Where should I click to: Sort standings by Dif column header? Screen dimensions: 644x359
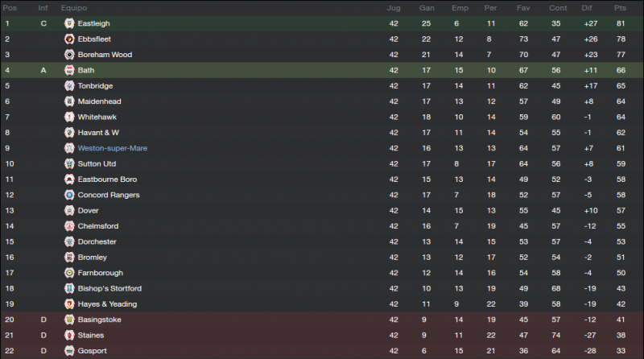click(587, 8)
